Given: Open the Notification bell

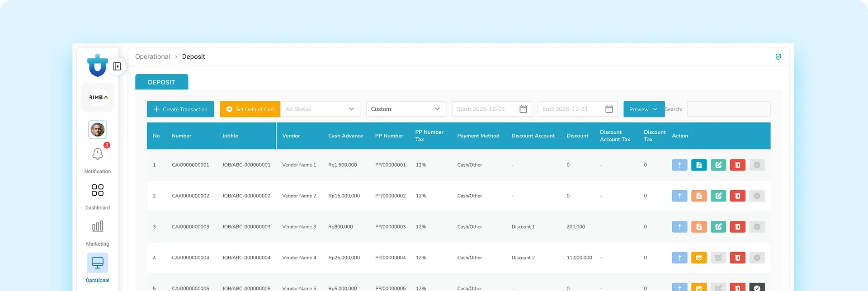Looking at the screenshot, I should click(98, 154).
